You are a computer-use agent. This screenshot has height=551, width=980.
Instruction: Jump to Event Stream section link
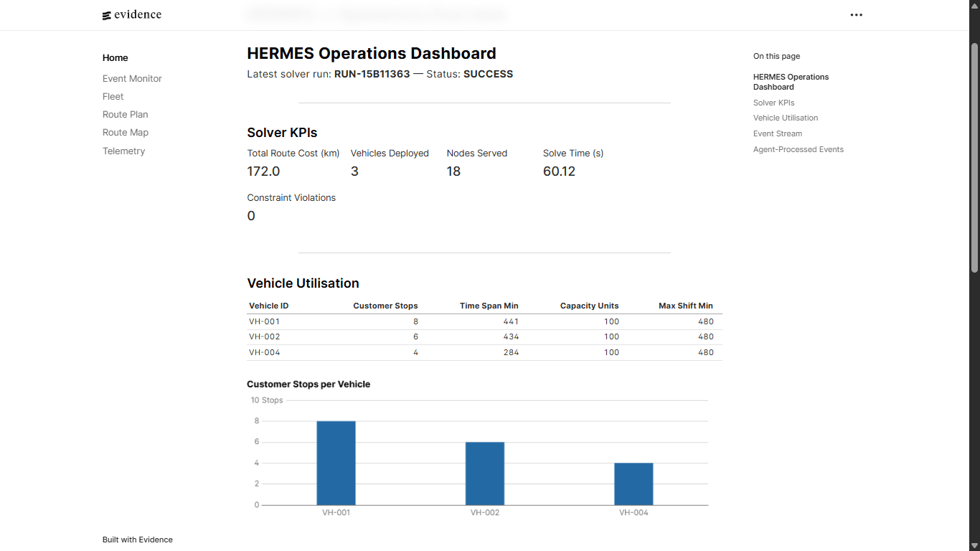(778, 133)
